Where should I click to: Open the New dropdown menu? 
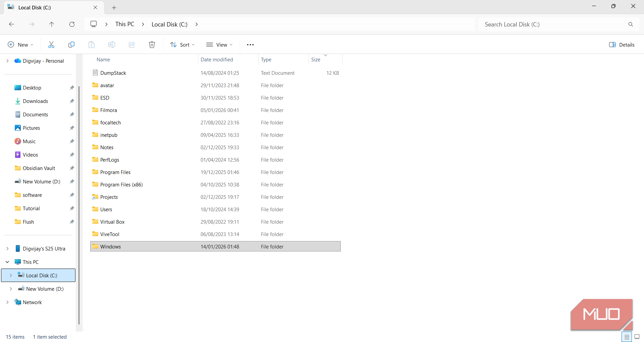[x=20, y=45]
